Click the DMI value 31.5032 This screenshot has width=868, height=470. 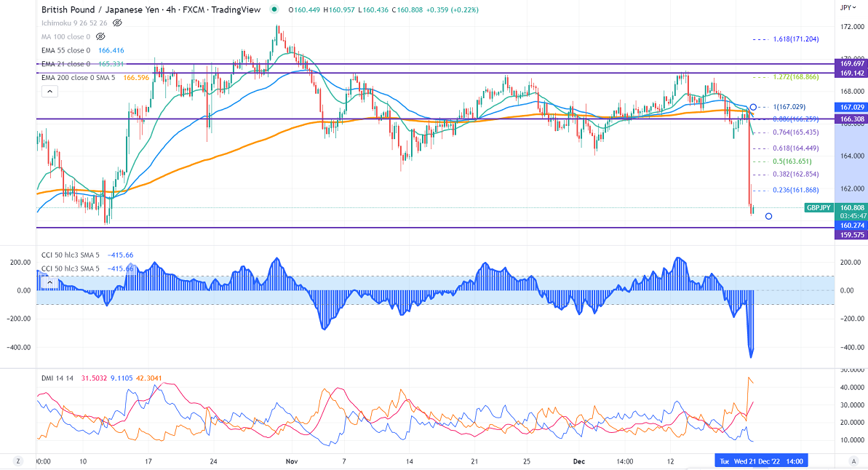pyautogui.click(x=94, y=378)
